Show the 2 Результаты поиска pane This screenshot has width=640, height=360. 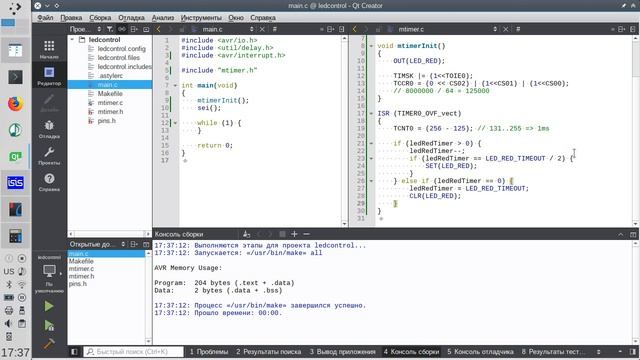(268, 351)
